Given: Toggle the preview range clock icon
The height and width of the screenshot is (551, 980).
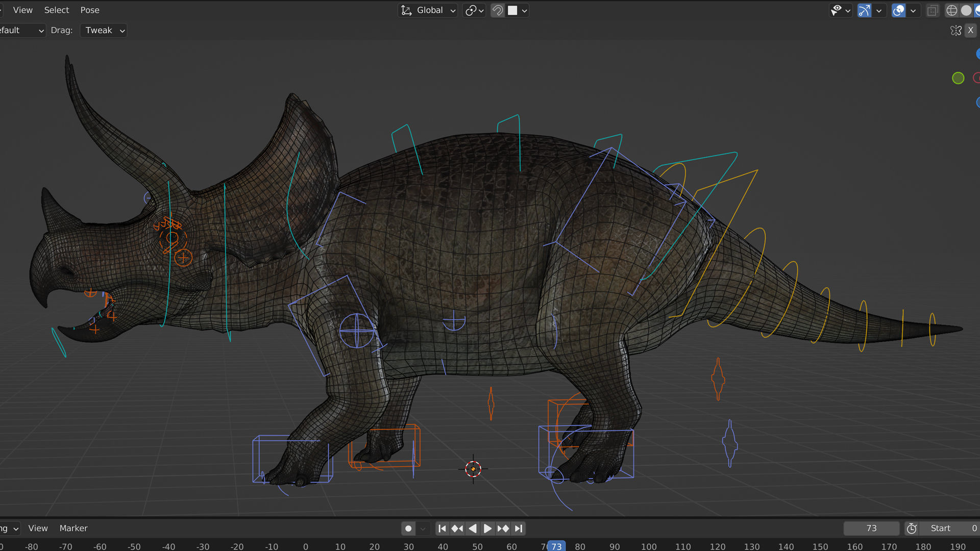Looking at the screenshot, I should pyautogui.click(x=912, y=529).
